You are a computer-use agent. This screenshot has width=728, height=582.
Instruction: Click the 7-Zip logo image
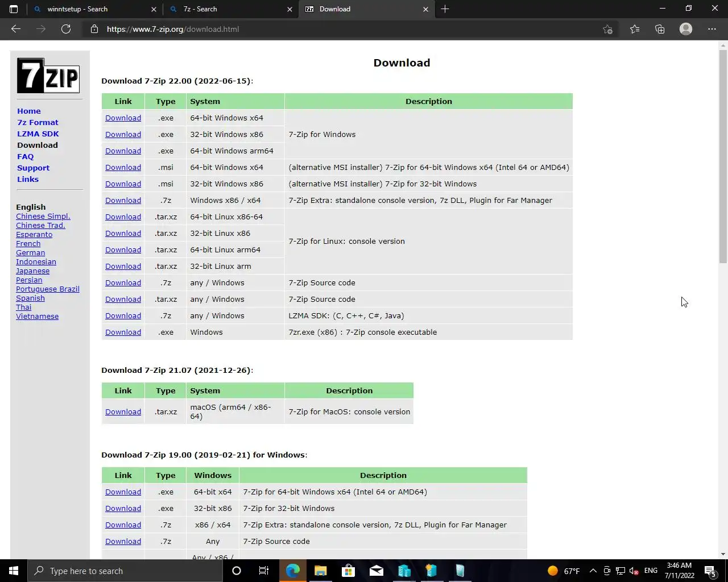click(x=48, y=75)
